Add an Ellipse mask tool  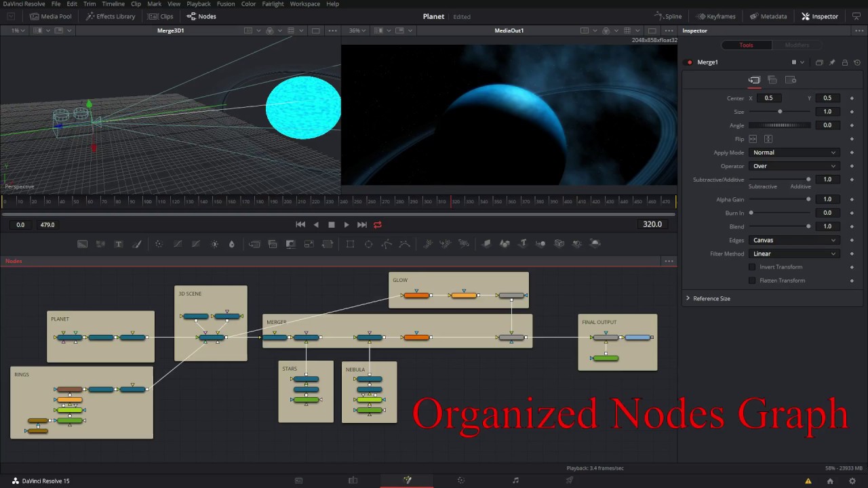click(x=368, y=244)
